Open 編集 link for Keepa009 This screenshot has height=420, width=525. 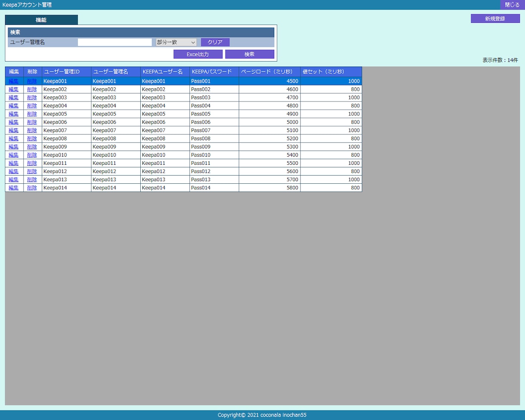tap(14, 146)
